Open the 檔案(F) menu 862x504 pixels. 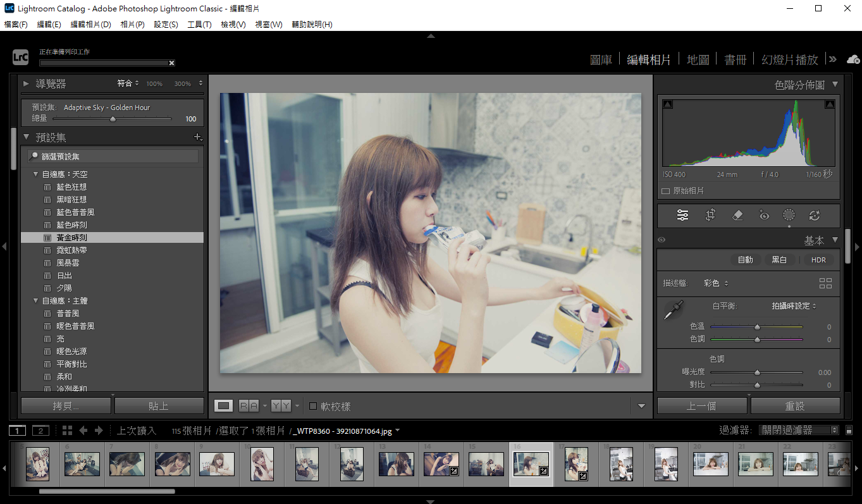click(16, 25)
